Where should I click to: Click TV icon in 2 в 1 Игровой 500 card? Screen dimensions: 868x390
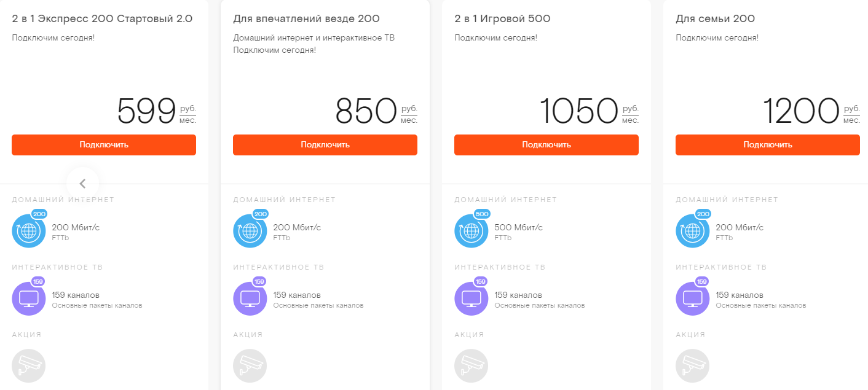(x=471, y=298)
